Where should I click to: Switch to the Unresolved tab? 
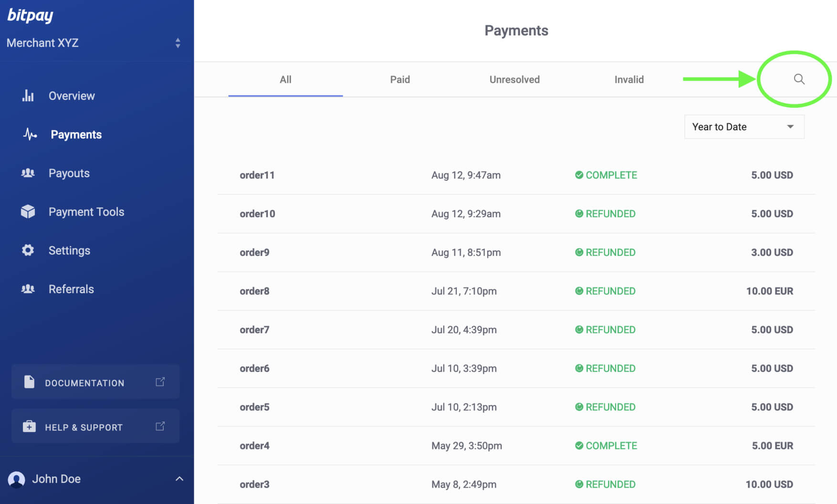514,80
